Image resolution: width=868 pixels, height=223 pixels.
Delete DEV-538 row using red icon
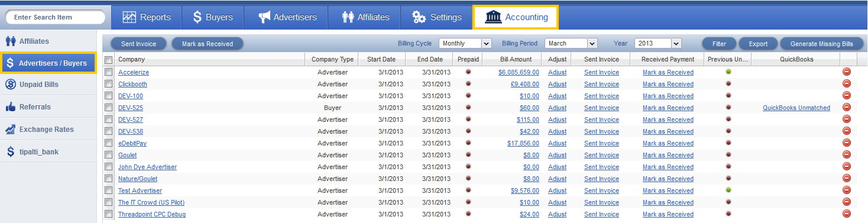[x=846, y=131]
